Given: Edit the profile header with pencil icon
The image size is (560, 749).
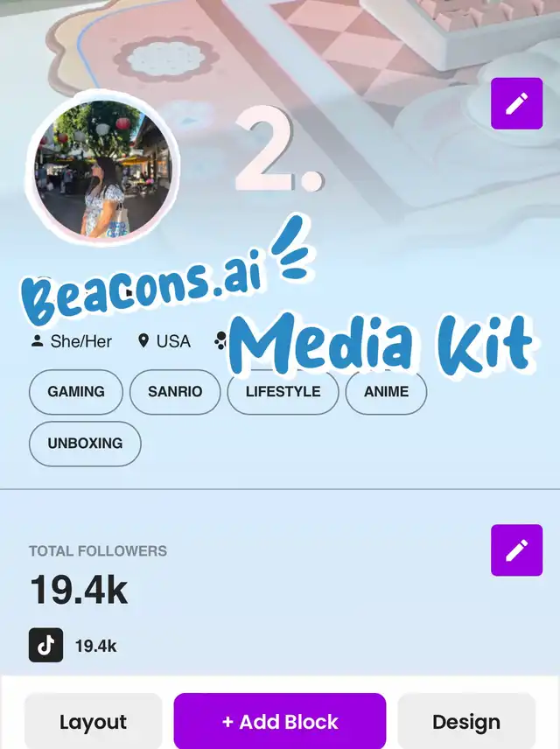Looking at the screenshot, I should coord(516,103).
